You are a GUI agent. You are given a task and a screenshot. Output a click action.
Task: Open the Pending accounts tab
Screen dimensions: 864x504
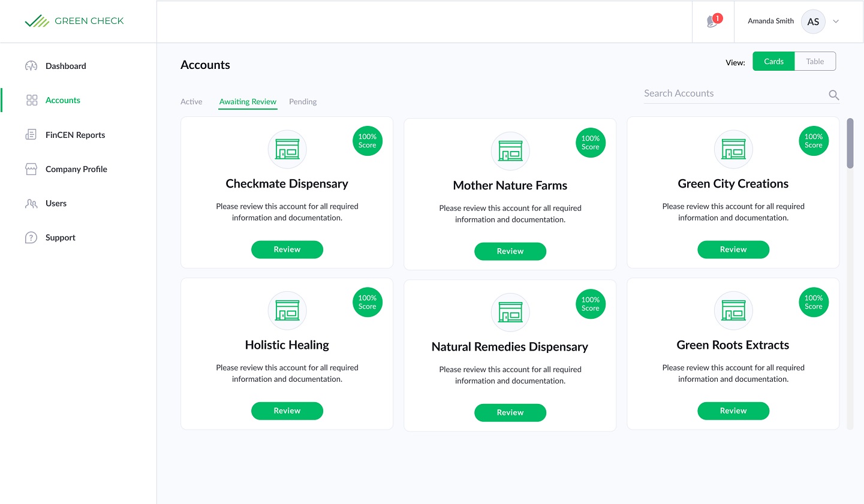(x=303, y=102)
